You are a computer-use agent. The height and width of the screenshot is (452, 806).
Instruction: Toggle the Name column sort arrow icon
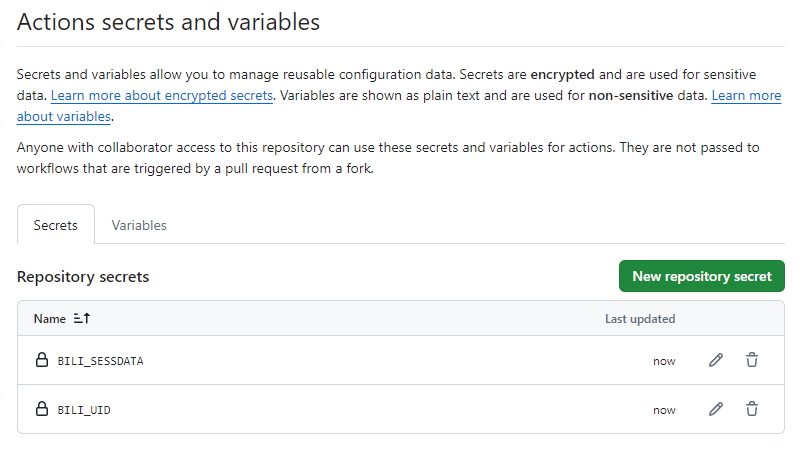82,319
